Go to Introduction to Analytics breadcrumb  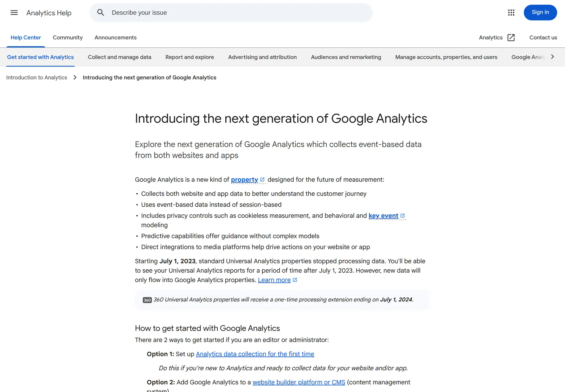[x=36, y=77]
